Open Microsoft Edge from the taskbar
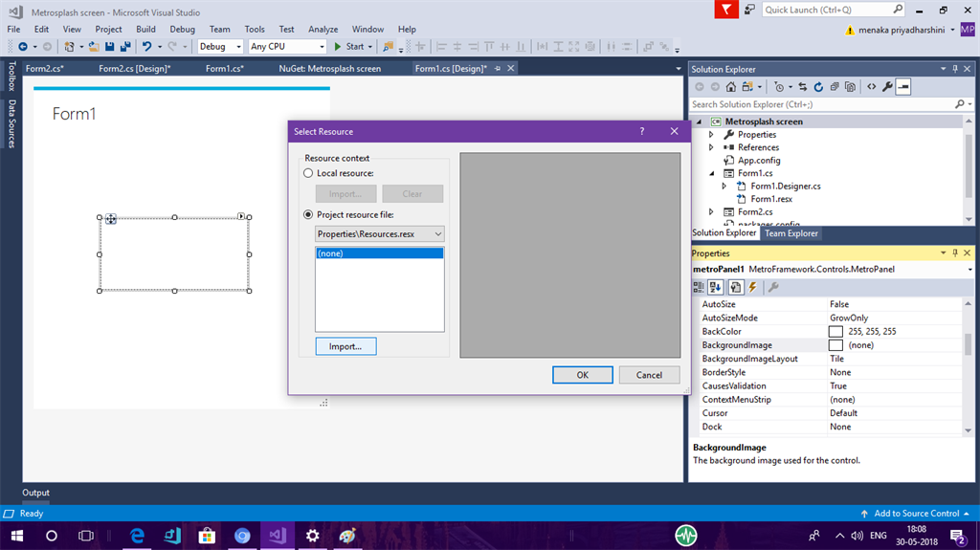Image resolution: width=980 pixels, height=550 pixels. [x=137, y=536]
